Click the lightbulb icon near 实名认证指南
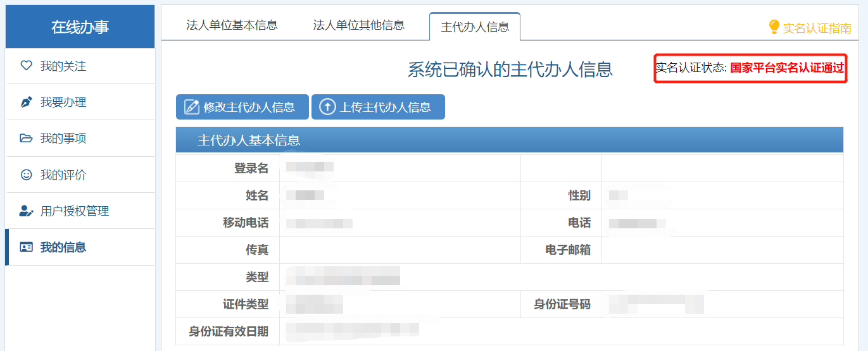The width and height of the screenshot is (868, 351). [x=774, y=27]
